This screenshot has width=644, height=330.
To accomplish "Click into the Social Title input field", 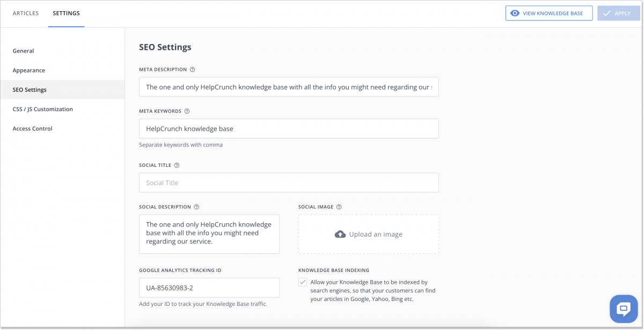I will 289,182.
